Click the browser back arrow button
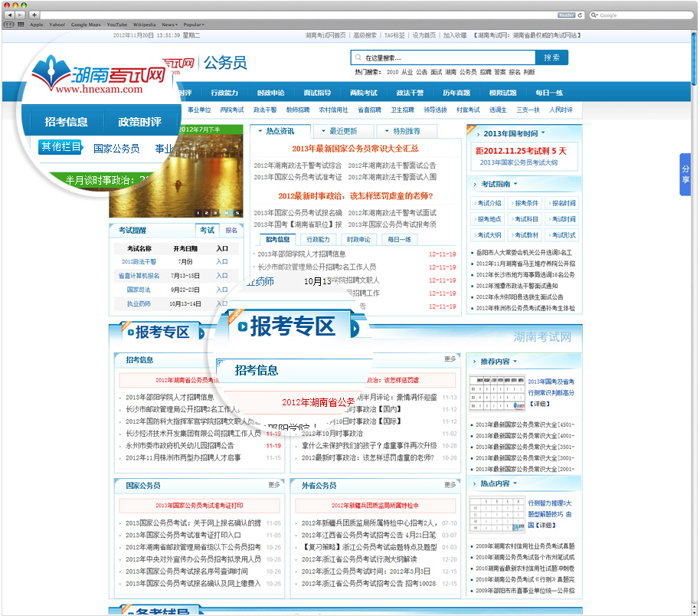This screenshot has height=616, width=700. pyautogui.click(x=9, y=15)
